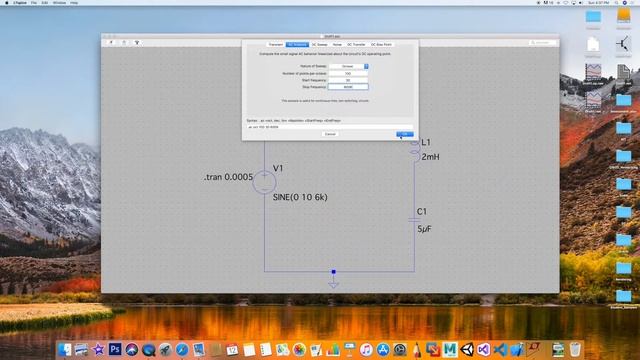The height and width of the screenshot is (360, 640).
Task: Click the Stop Frequency input field
Action: [348, 87]
